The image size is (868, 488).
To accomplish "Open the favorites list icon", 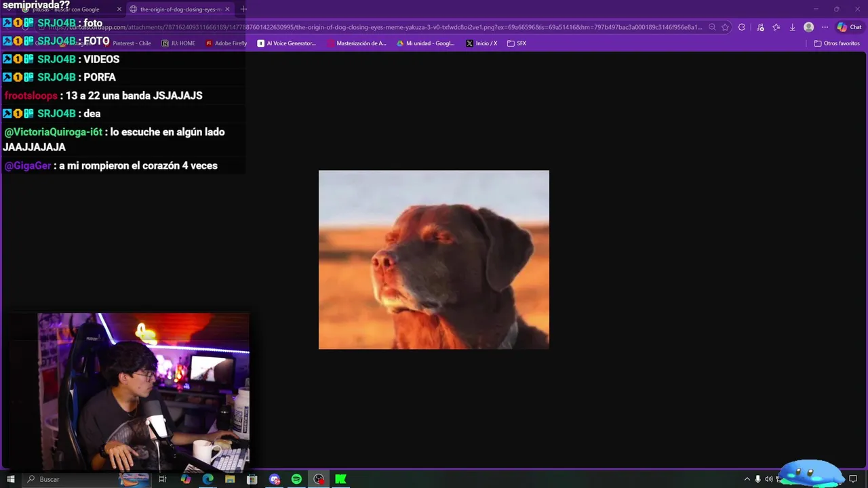I will (776, 27).
